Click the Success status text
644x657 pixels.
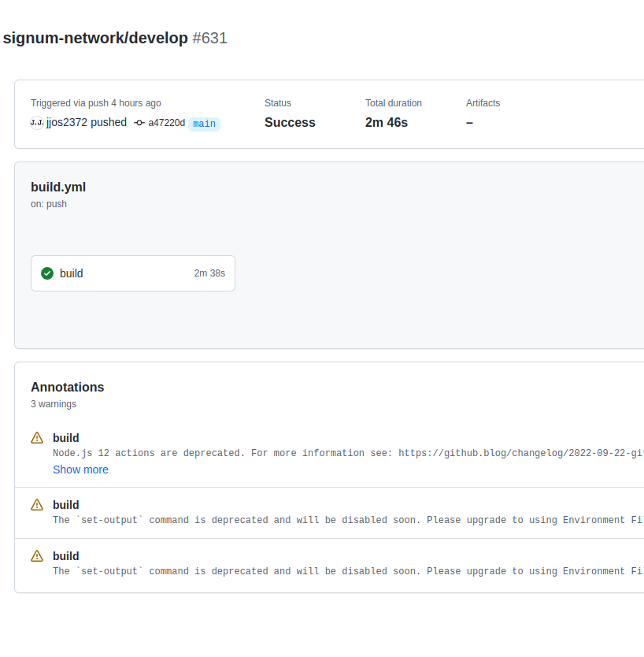click(290, 122)
